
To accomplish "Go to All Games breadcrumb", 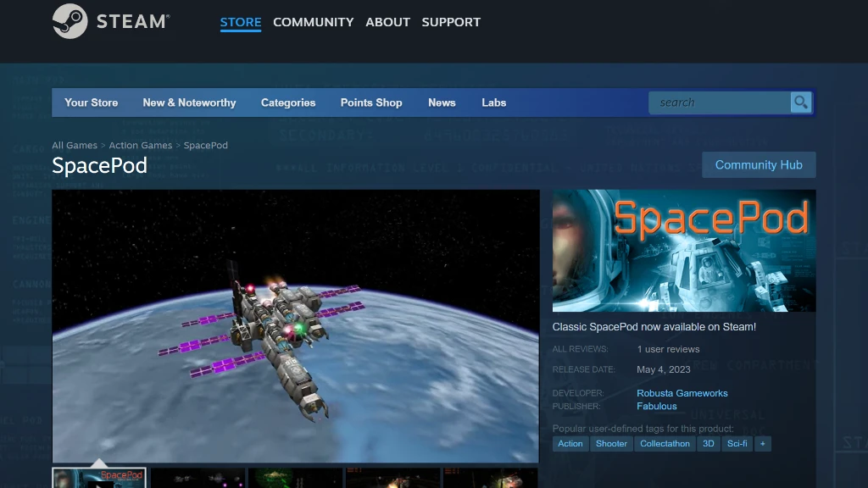I will pos(74,145).
